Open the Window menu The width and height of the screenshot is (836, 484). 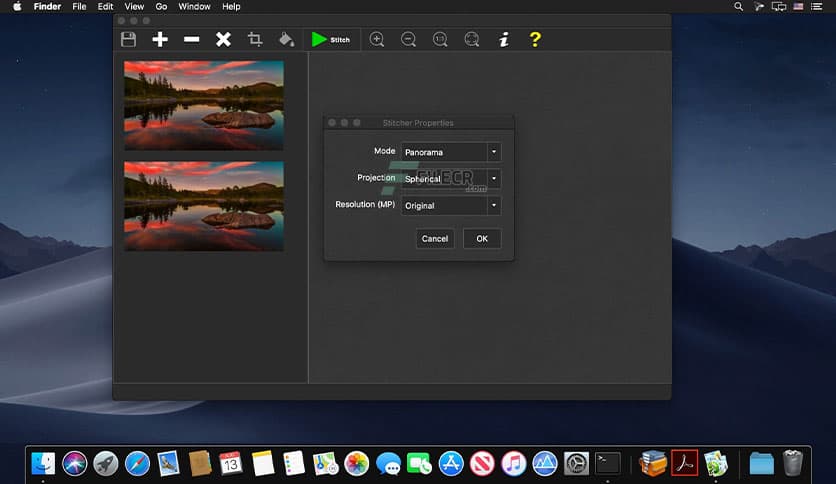pyautogui.click(x=194, y=6)
